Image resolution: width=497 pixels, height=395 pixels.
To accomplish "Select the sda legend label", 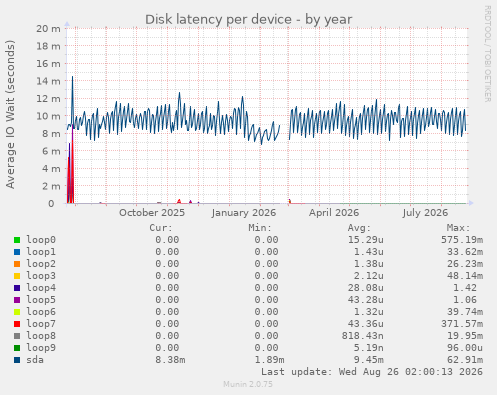I will [35, 360].
